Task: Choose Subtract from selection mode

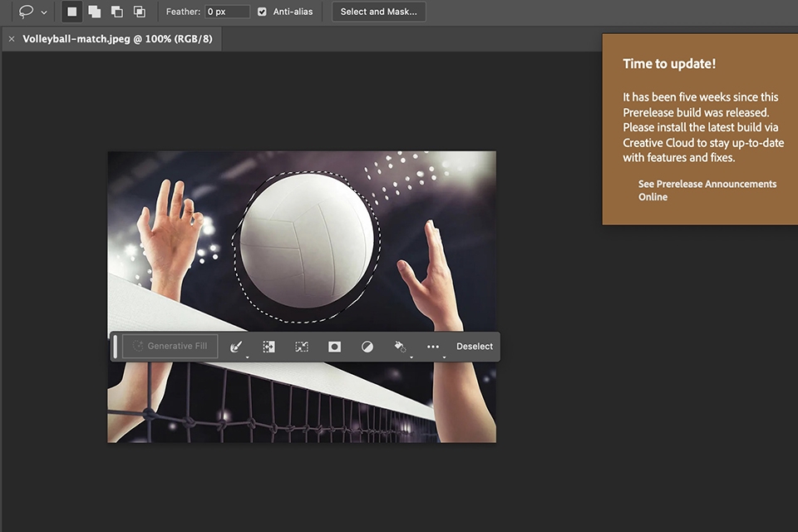Action: (x=116, y=12)
